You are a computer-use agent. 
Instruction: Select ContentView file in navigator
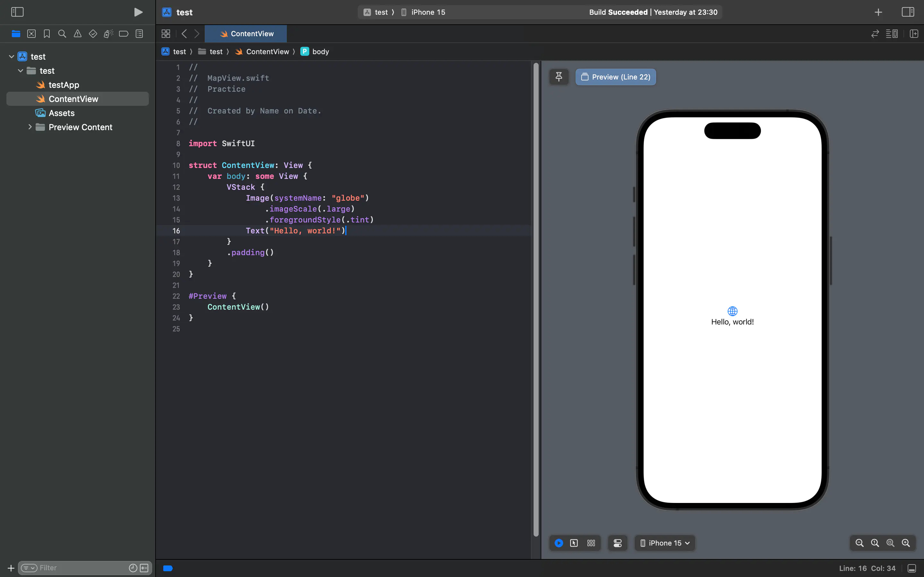73,98
